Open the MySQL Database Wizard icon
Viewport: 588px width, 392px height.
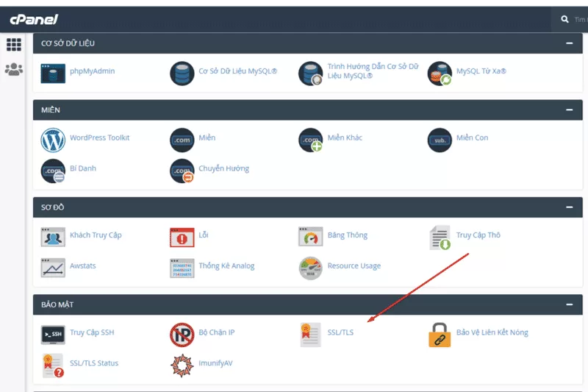310,74
